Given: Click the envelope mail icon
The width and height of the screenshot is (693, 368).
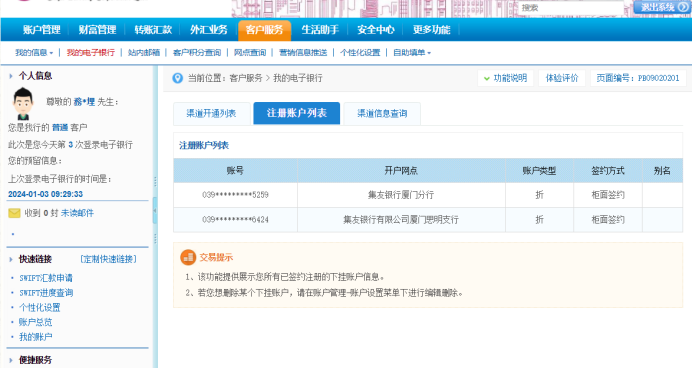Looking at the screenshot, I should click(14, 213).
